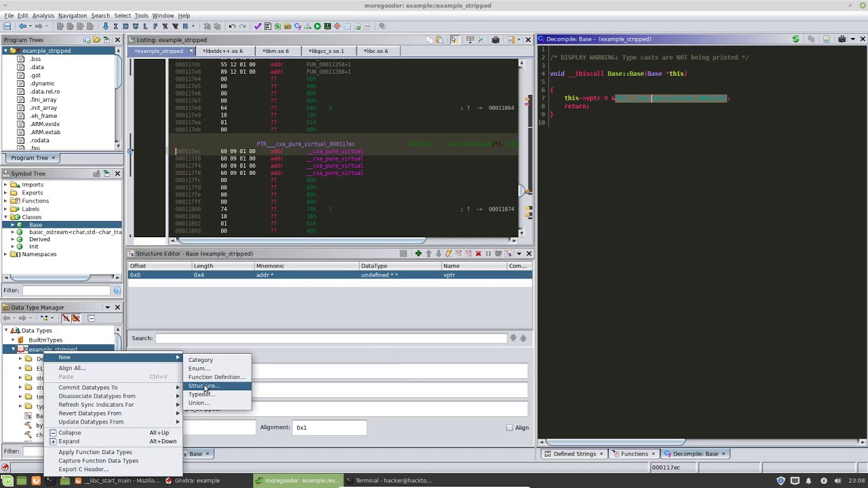
Task: Click the Next Function 'F' navigation icon
Action: point(155,26)
